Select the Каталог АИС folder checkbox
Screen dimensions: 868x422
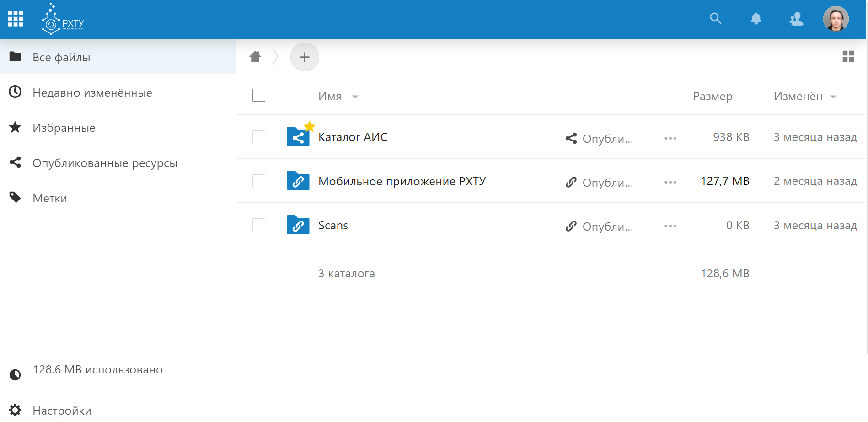(x=259, y=137)
